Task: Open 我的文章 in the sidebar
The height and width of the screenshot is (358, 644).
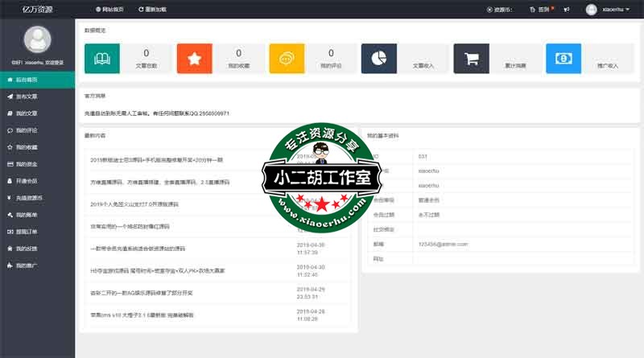Action: (x=37, y=113)
